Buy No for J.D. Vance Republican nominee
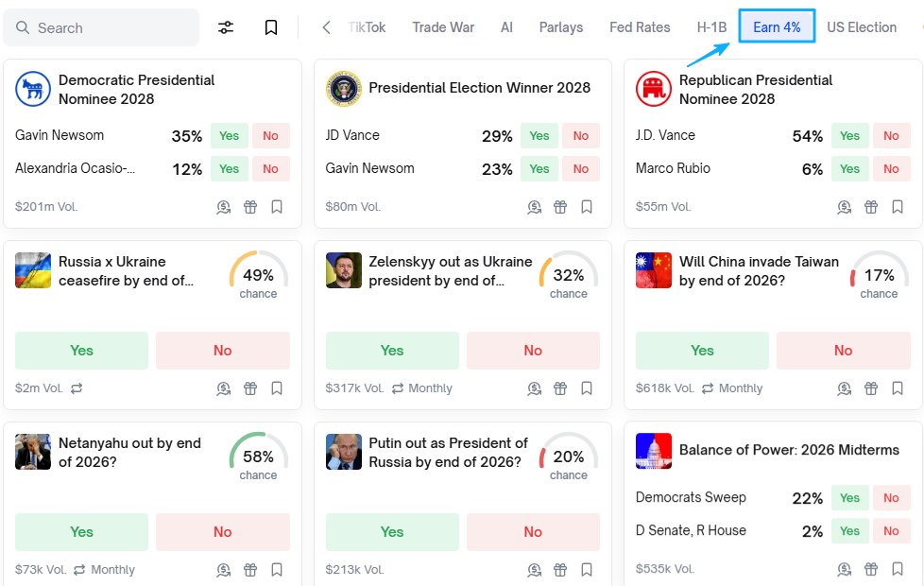The image size is (924, 586). (x=891, y=136)
